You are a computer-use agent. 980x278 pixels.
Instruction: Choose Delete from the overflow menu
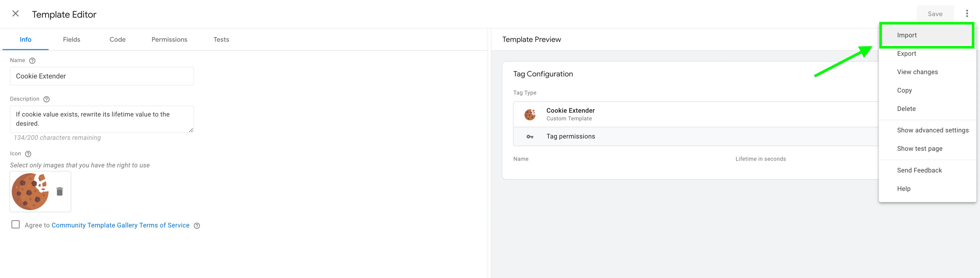(927, 109)
